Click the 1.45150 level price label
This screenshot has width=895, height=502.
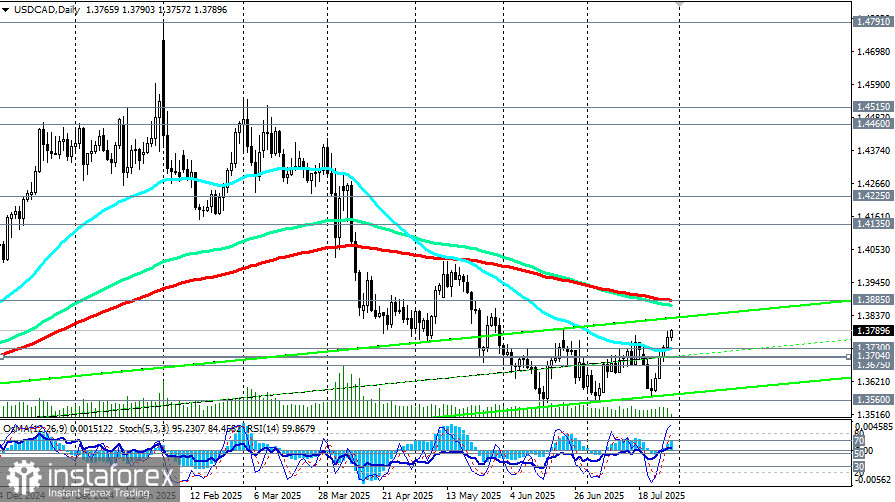873,107
